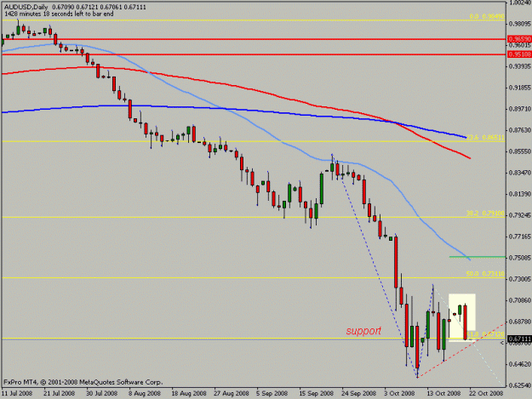Click the '5 Sep 2008' date label
The height and width of the screenshot is (399, 532).
point(272,393)
